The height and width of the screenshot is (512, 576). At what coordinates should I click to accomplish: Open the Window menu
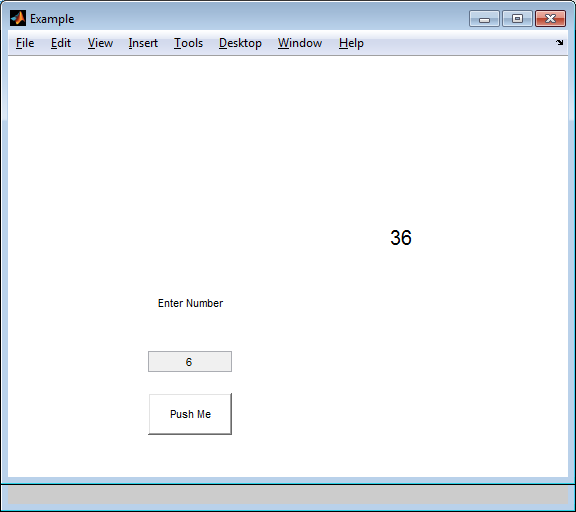[300, 43]
